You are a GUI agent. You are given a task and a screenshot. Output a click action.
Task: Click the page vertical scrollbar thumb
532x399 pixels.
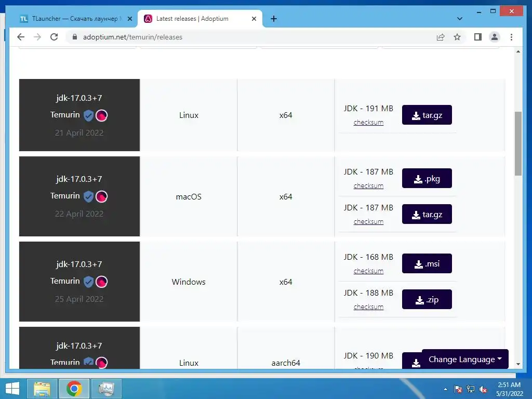point(518,143)
